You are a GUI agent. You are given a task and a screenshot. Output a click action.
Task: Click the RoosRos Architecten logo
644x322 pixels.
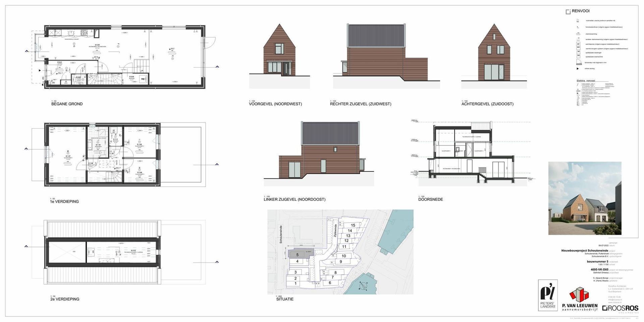tap(620, 308)
